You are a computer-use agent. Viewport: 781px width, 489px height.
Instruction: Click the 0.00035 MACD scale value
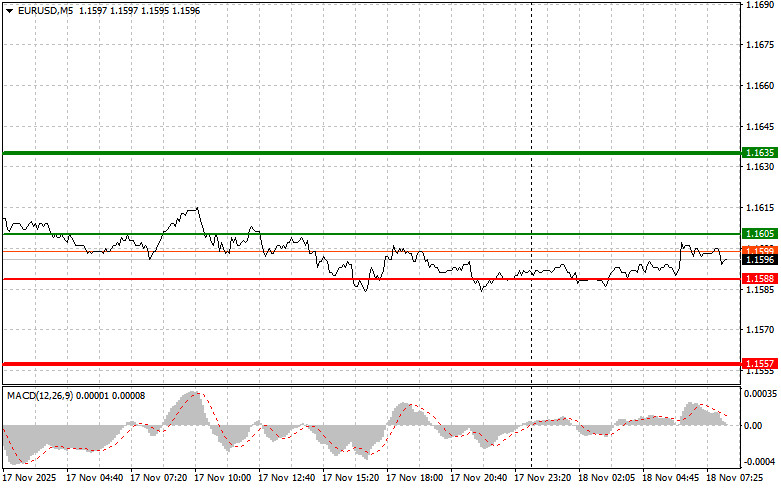pyautogui.click(x=760, y=394)
